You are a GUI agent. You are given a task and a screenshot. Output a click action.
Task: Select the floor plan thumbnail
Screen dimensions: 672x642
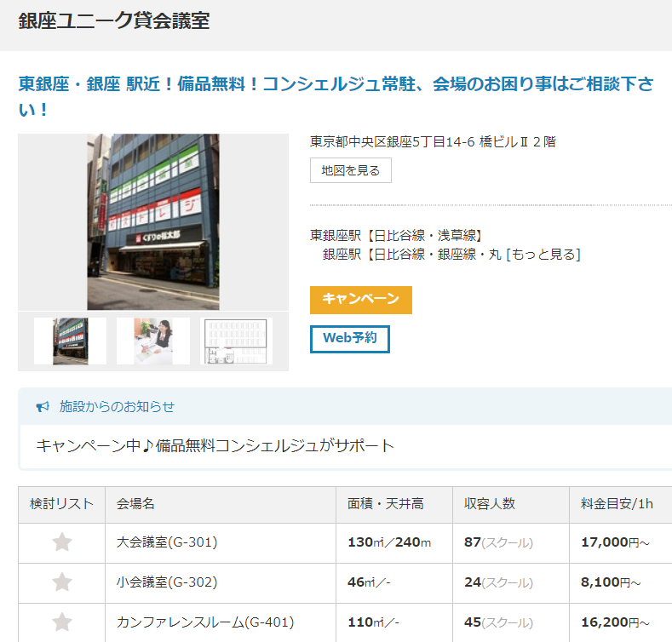[237, 341]
